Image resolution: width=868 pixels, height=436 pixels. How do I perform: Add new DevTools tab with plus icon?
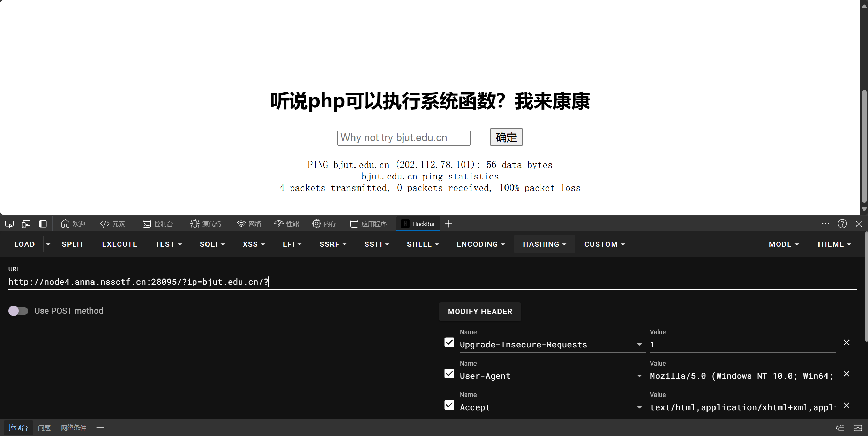449,224
